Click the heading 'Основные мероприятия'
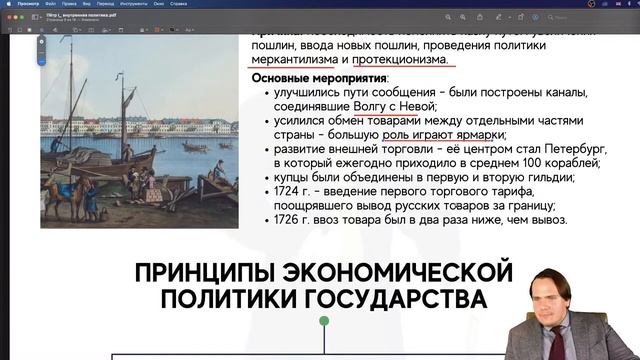Image resolution: width=640 pixels, height=360 pixels. [319, 78]
